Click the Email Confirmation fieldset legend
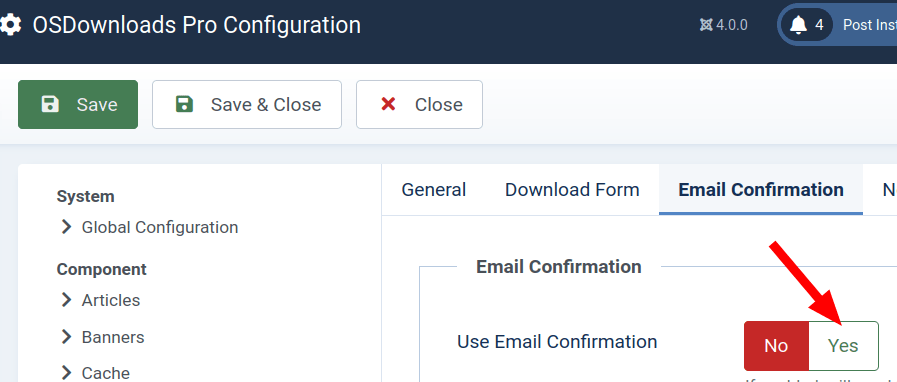This screenshot has width=897, height=382. tap(558, 266)
